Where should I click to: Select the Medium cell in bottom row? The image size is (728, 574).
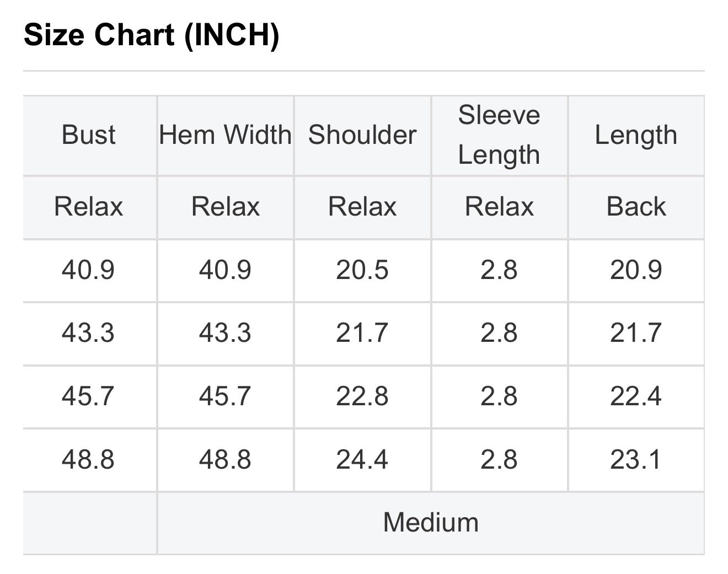coord(431,522)
